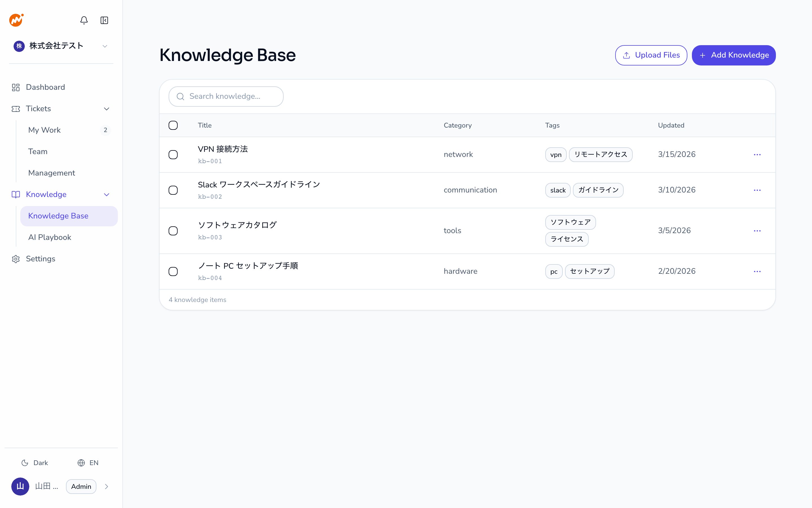The image size is (812, 508).
Task: Open the ノート PC セットアップ手順 article
Action: tap(248, 266)
